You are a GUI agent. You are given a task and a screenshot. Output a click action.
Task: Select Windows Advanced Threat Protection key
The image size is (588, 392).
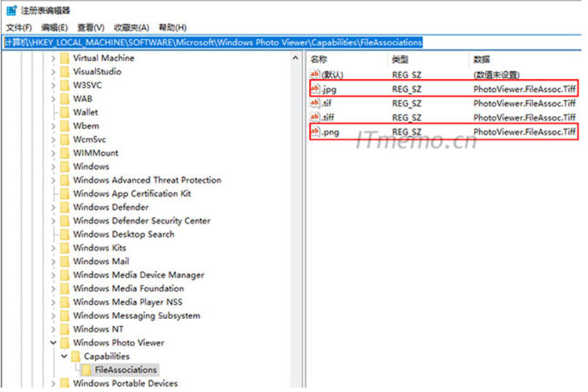coord(147,180)
